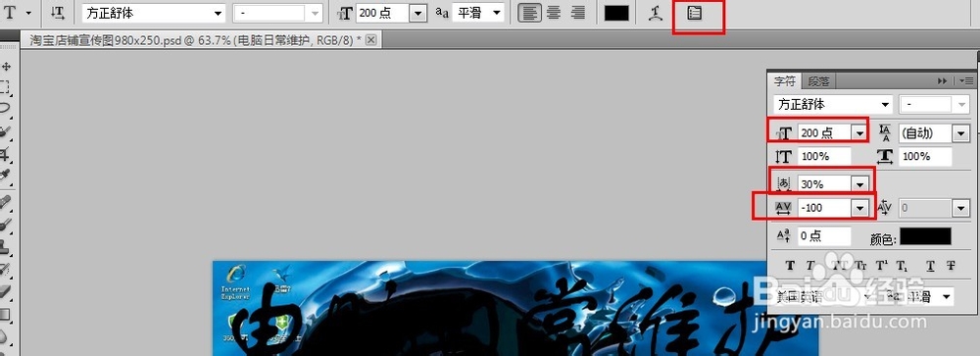Screen dimensions: 980x356
Task: Toggle strikethrough style
Action: click(x=951, y=266)
